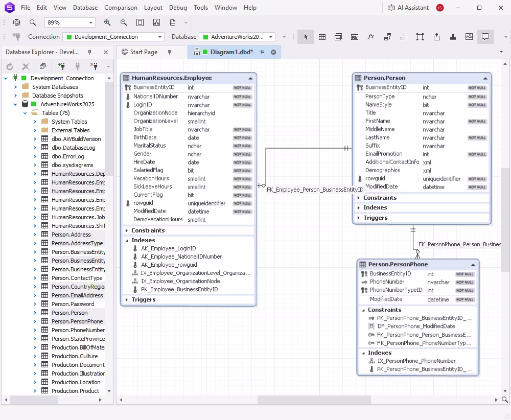Select dbo.ErrorLog table in tree
Viewport: 511px width, 420px height.
[68, 156]
